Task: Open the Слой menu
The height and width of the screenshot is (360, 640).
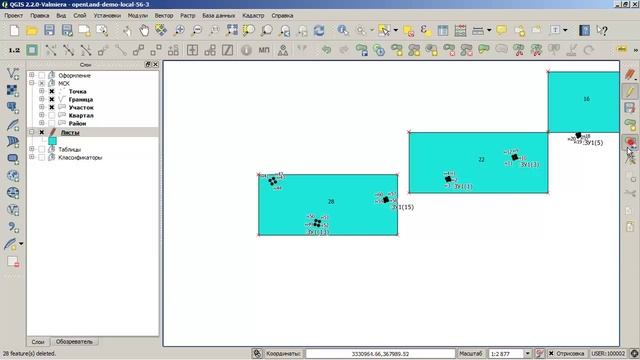Action: coord(80,16)
